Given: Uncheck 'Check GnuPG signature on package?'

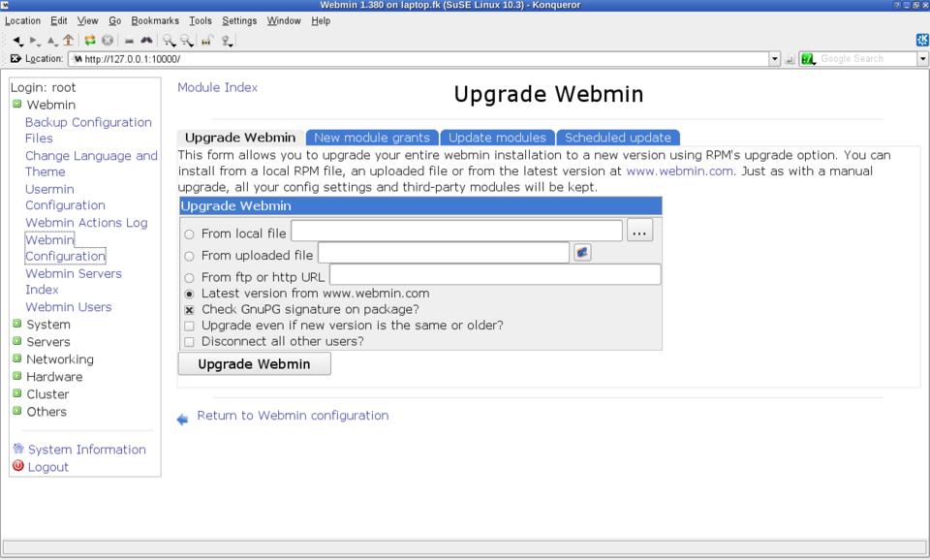Looking at the screenshot, I should (190, 310).
